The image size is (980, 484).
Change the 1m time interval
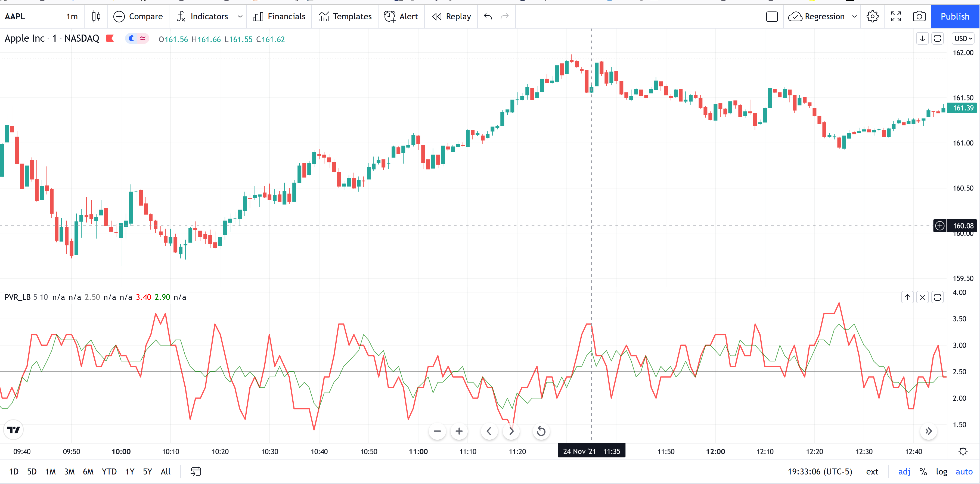coord(72,16)
